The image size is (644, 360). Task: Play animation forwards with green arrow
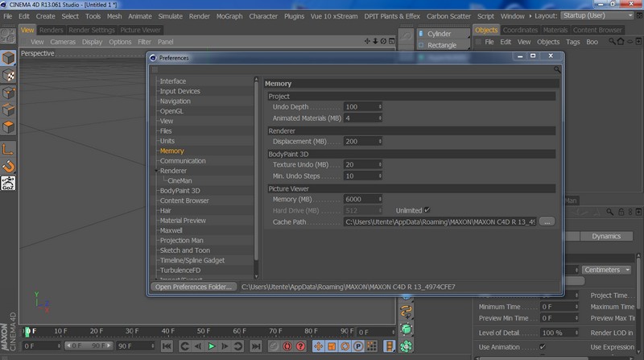212,346
